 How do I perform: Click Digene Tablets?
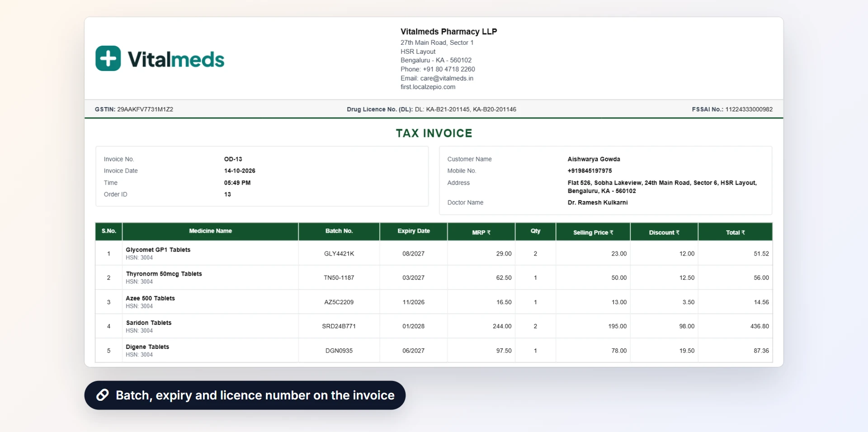(x=147, y=347)
